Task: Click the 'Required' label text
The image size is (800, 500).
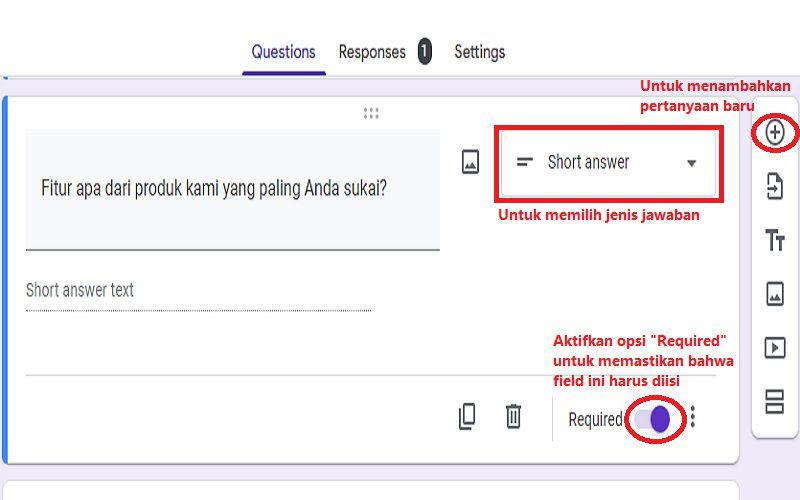Action: [595, 419]
